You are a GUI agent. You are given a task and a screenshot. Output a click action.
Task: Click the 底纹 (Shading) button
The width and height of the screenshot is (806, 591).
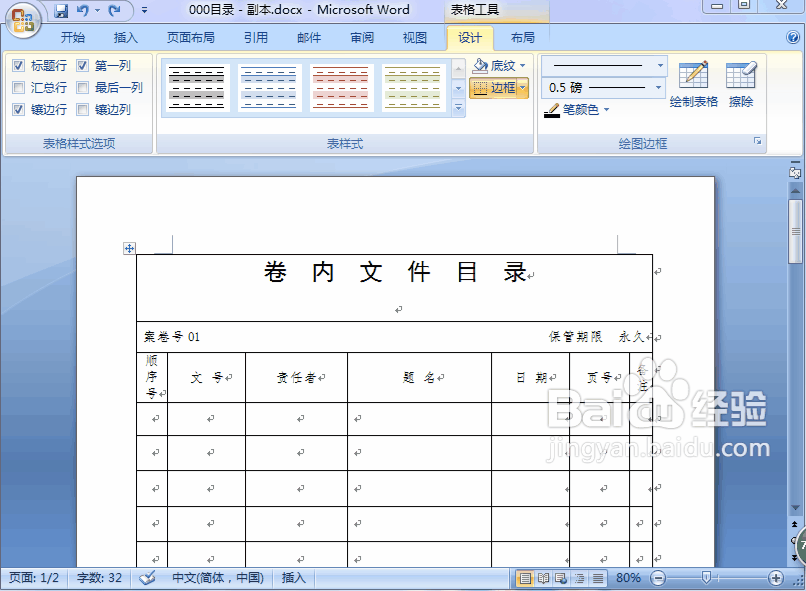(497, 64)
